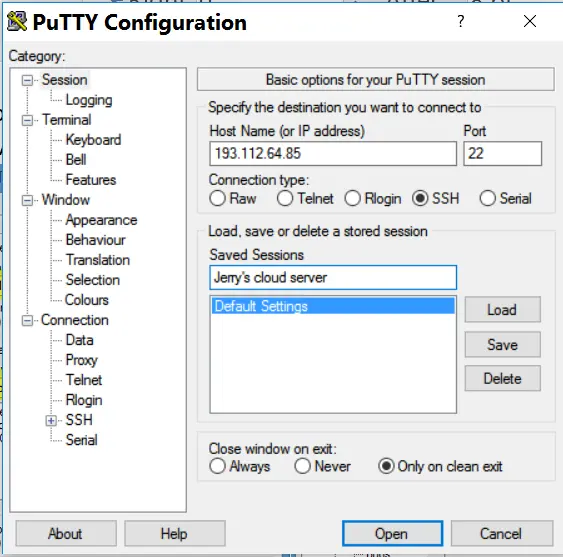Open the Terminal category
This screenshot has height=557, width=563.
click(67, 120)
